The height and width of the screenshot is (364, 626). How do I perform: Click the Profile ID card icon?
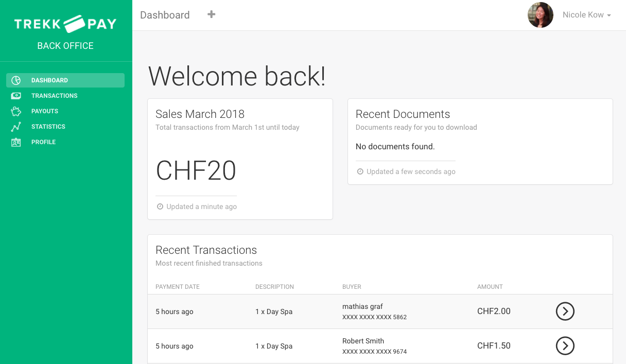(16, 142)
